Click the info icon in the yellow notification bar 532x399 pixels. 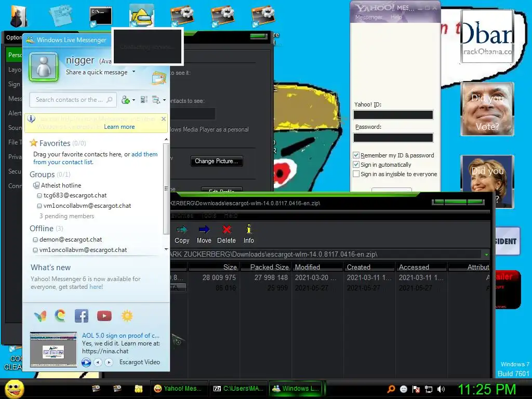point(31,119)
